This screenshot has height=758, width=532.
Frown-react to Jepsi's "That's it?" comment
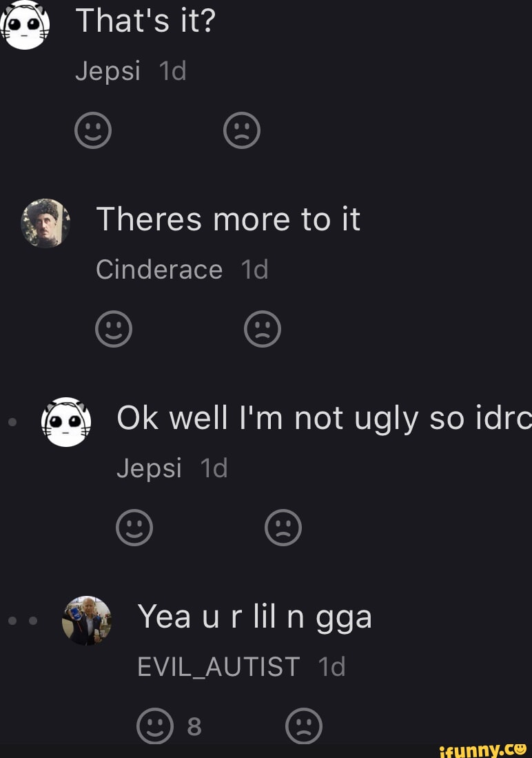point(242,130)
